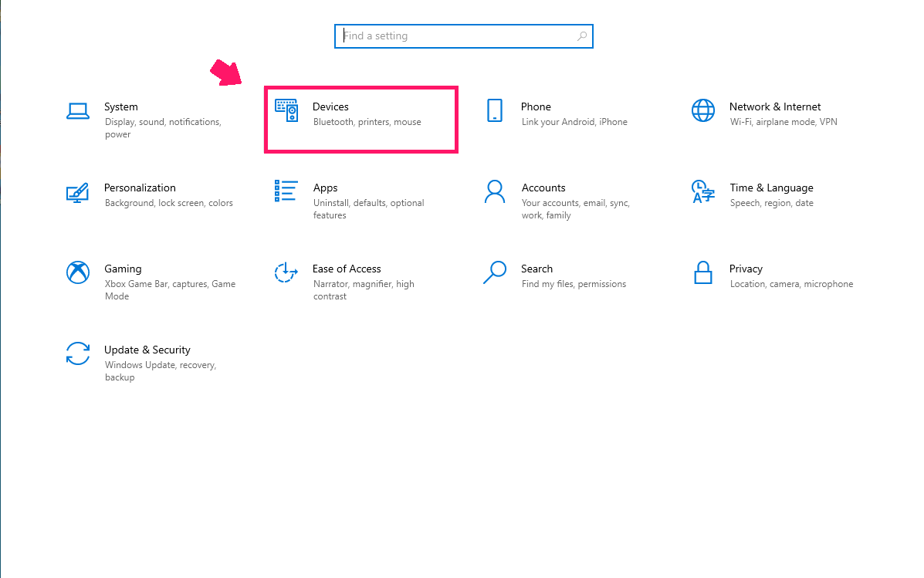The width and height of the screenshot is (924, 578).
Task: Click 'Display, sound, notifications, power' description
Action: coord(163,128)
